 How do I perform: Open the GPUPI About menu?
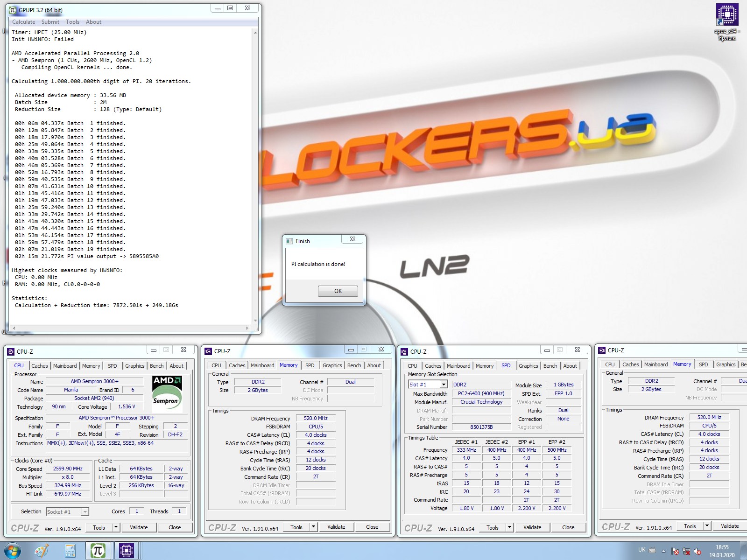[93, 22]
